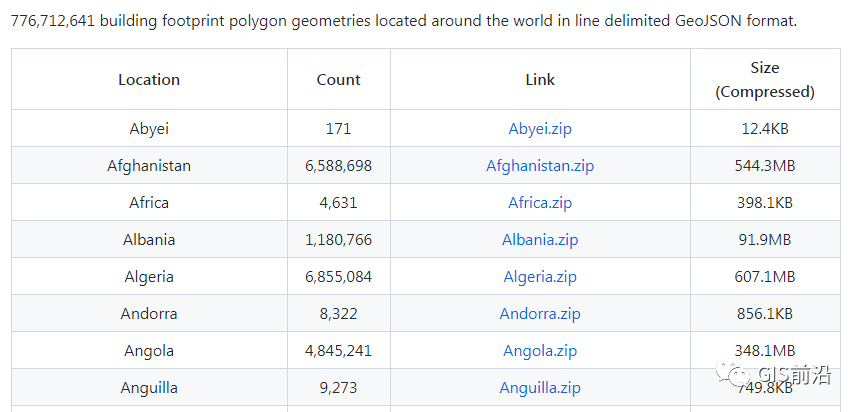859x412 pixels.
Task: Open the Abyei.zip download link
Action: pos(540,129)
